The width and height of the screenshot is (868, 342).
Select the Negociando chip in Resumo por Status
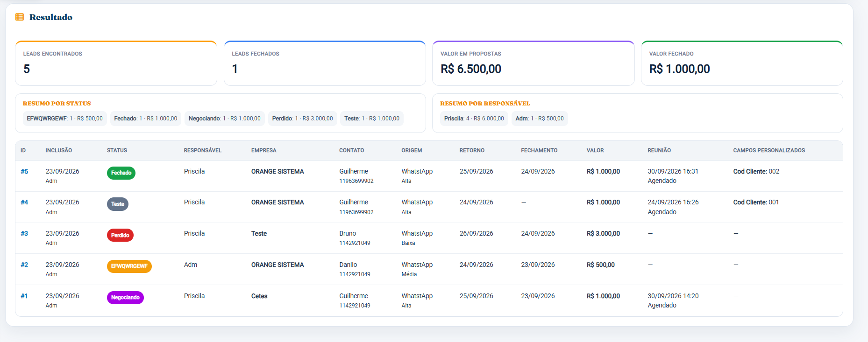(x=225, y=119)
